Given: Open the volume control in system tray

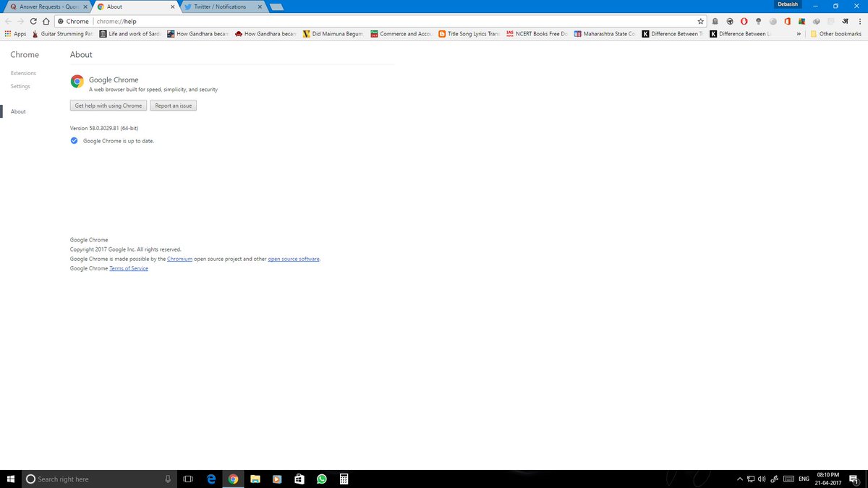Looking at the screenshot, I should point(762,479).
